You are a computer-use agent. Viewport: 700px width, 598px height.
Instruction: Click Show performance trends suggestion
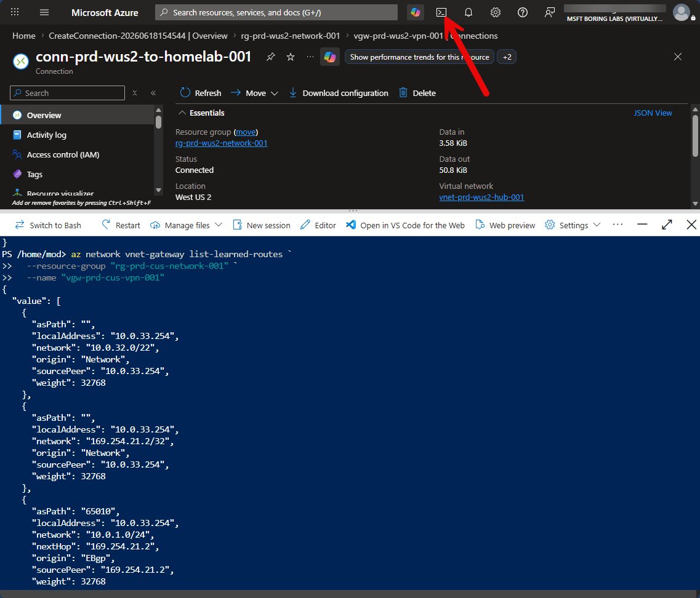(419, 57)
